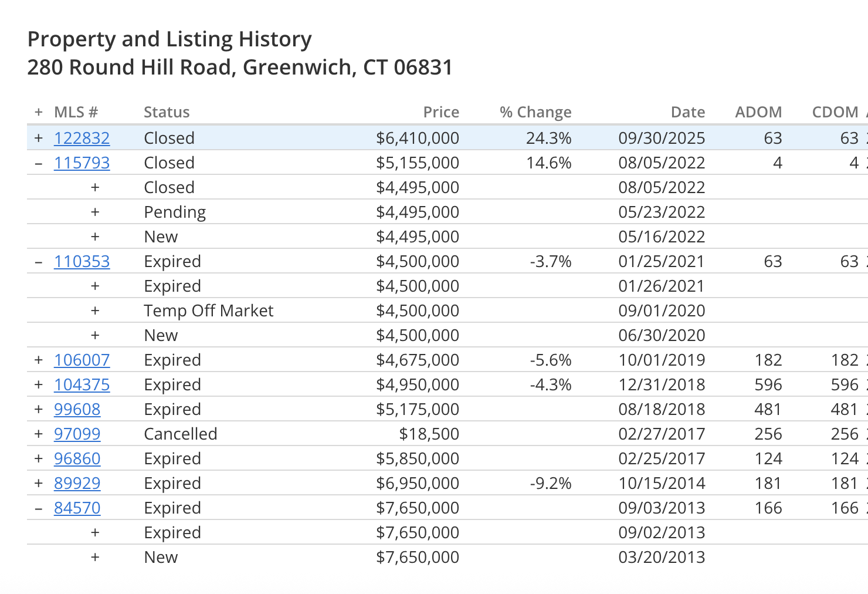Expand listing 106007 row
This screenshot has width=868, height=594.
39,360
